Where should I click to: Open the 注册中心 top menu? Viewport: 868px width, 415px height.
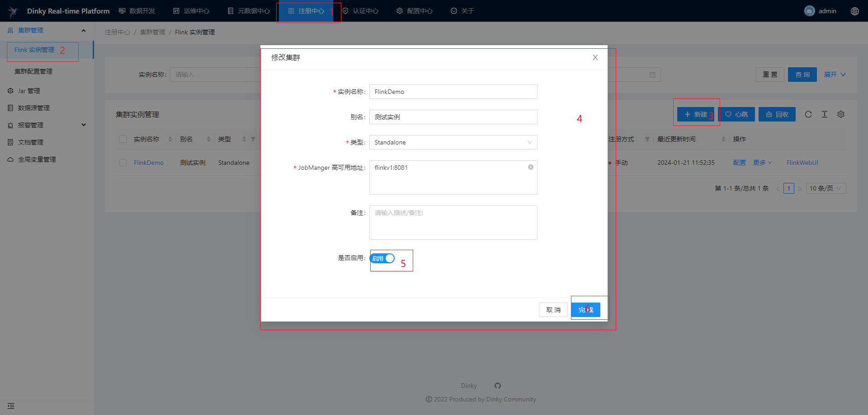coord(306,11)
